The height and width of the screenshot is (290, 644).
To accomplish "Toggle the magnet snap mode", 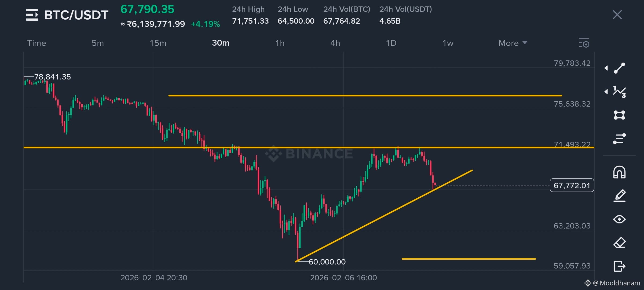I will [619, 172].
